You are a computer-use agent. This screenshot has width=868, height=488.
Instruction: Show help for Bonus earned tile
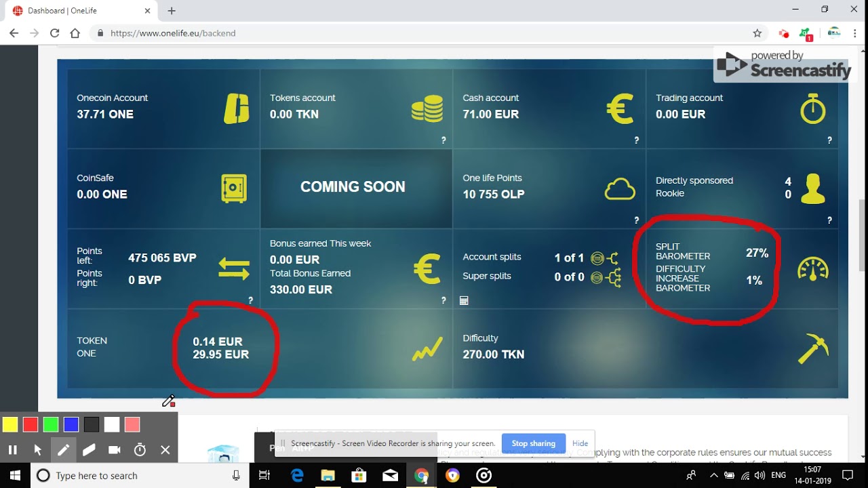443,300
